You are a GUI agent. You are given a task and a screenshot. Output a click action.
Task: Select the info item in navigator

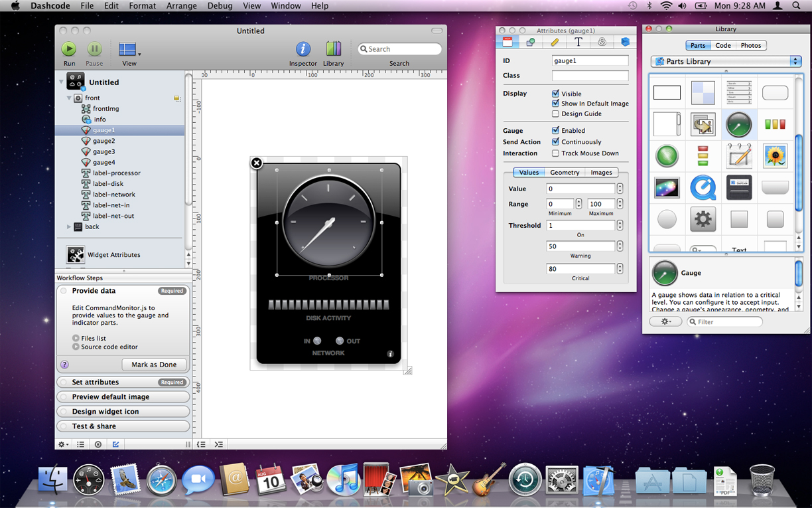(100, 120)
